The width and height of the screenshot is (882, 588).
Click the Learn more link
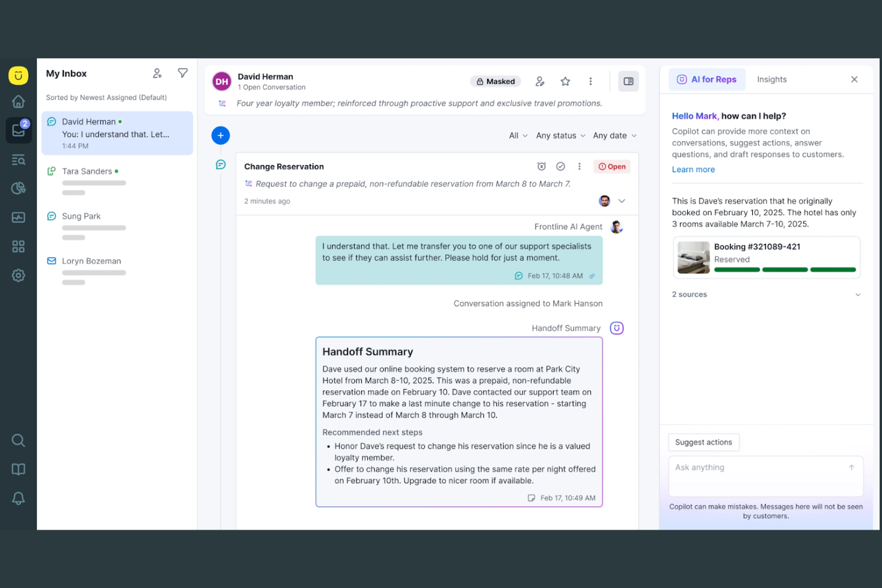693,169
